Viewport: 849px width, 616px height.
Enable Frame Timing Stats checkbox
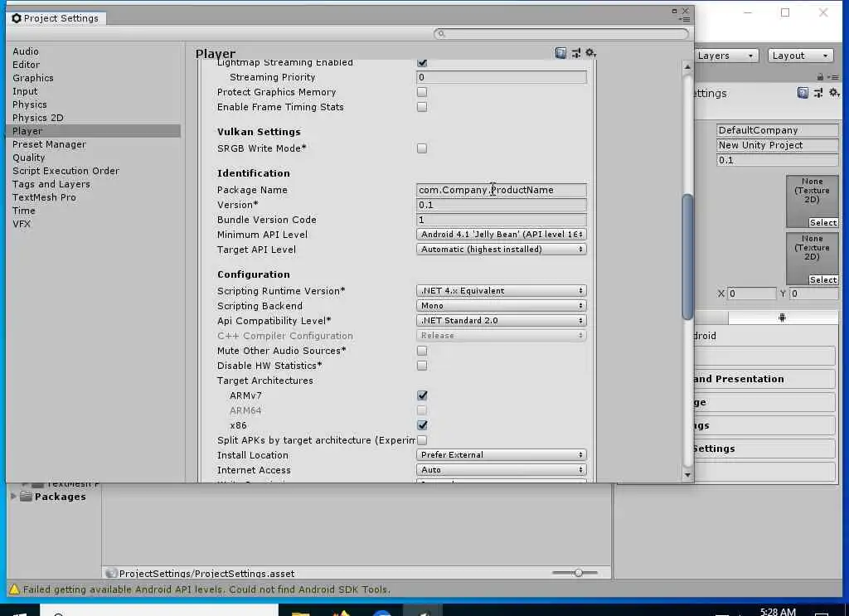click(x=422, y=107)
